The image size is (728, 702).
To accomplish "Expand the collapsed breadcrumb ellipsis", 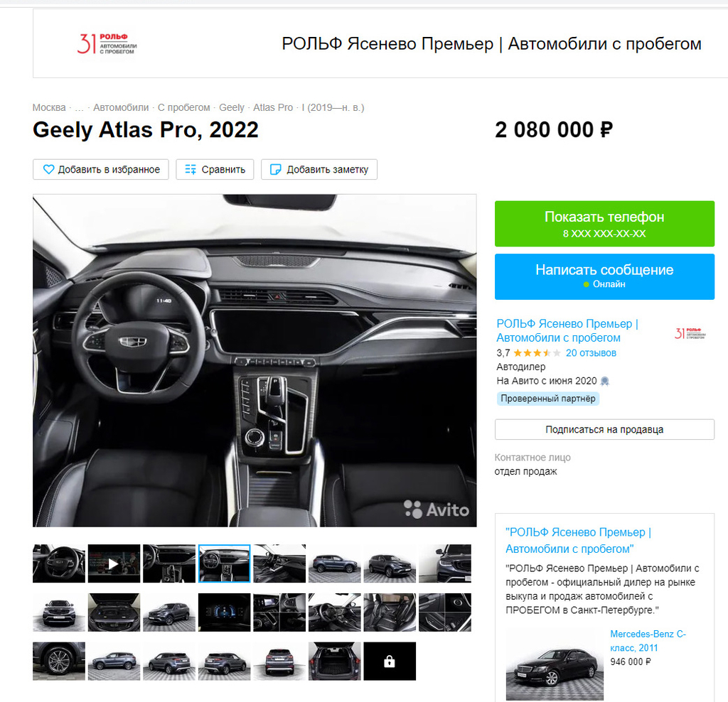I will coord(79,107).
